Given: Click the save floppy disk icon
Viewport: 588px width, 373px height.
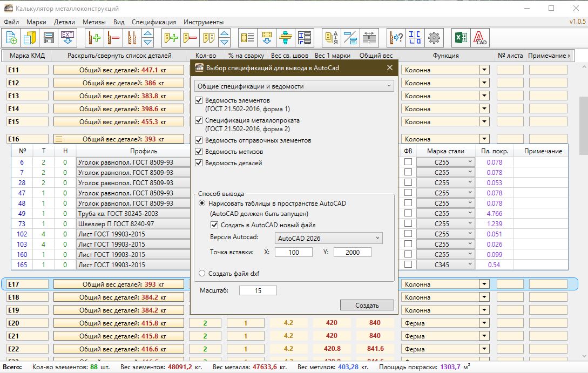Looking at the screenshot, I should pyautogui.click(x=49, y=38).
